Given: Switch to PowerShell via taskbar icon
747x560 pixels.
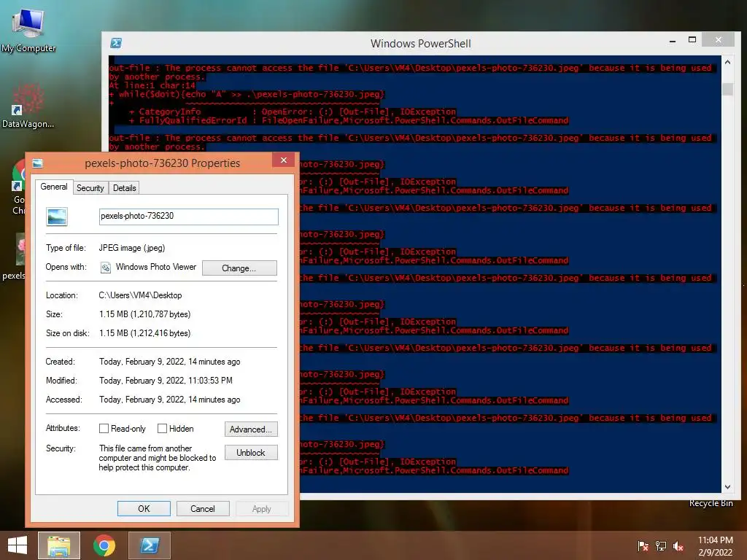Looking at the screenshot, I should tap(150, 545).
